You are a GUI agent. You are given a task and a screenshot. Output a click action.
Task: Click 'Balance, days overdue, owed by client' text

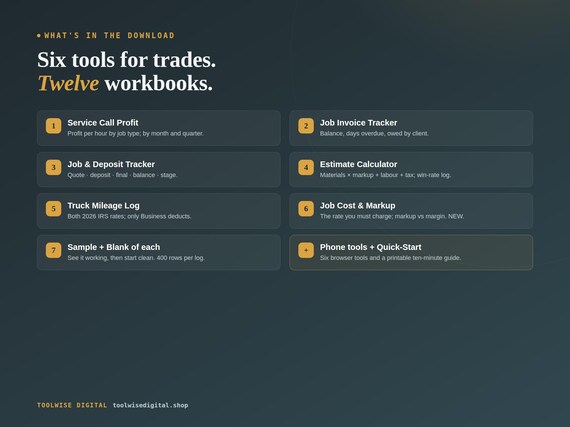[x=374, y=133]
